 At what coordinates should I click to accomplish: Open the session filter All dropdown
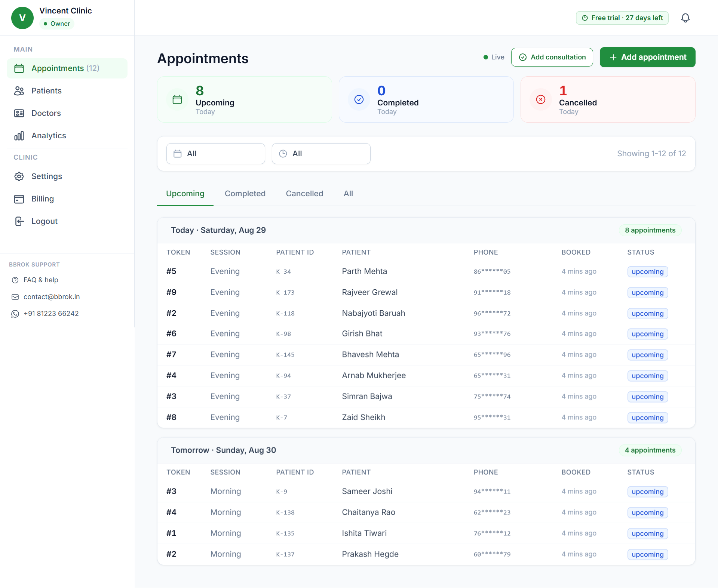click(321, 154)
